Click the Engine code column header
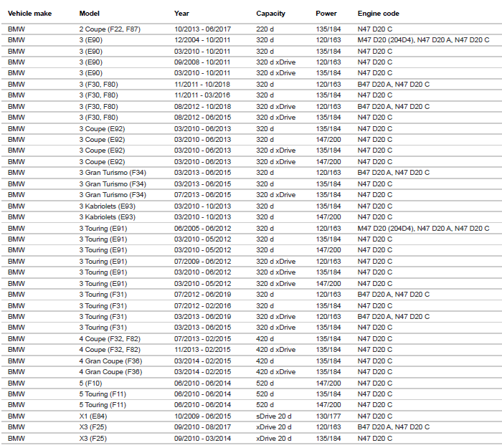 [x=379, y=14]
